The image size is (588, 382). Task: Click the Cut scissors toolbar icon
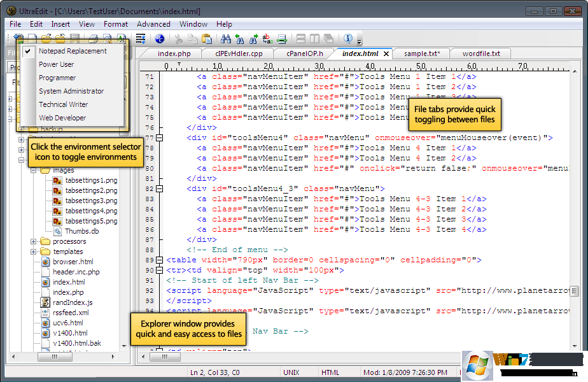point(179,39)
